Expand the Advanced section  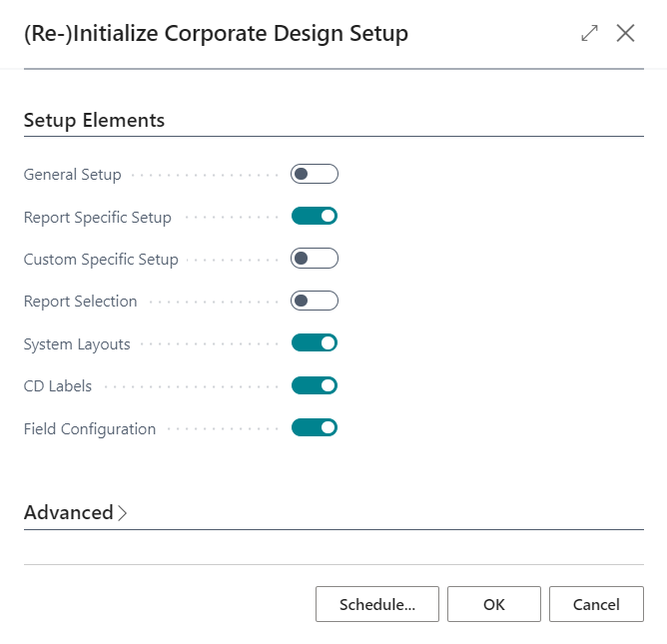click(x=75, y=512)
